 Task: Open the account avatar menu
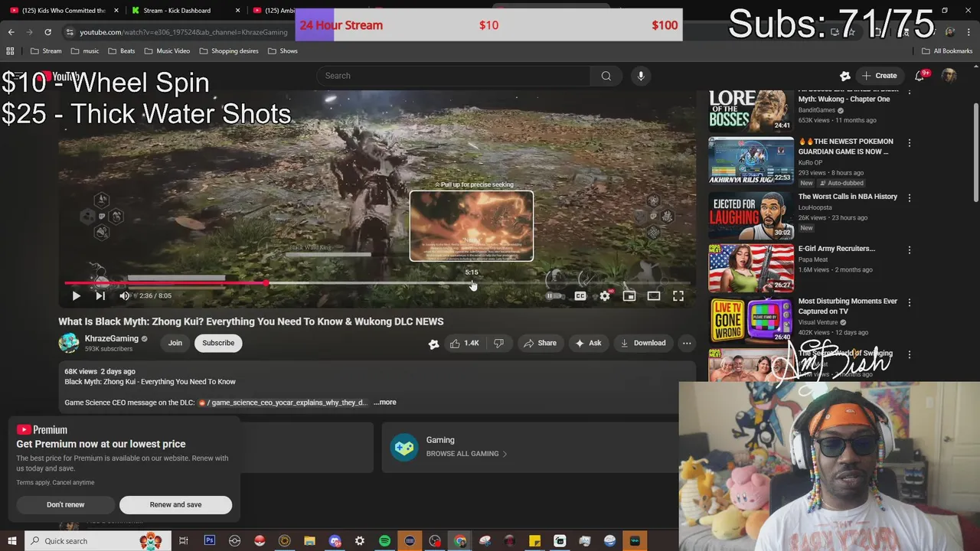(949, 76)
